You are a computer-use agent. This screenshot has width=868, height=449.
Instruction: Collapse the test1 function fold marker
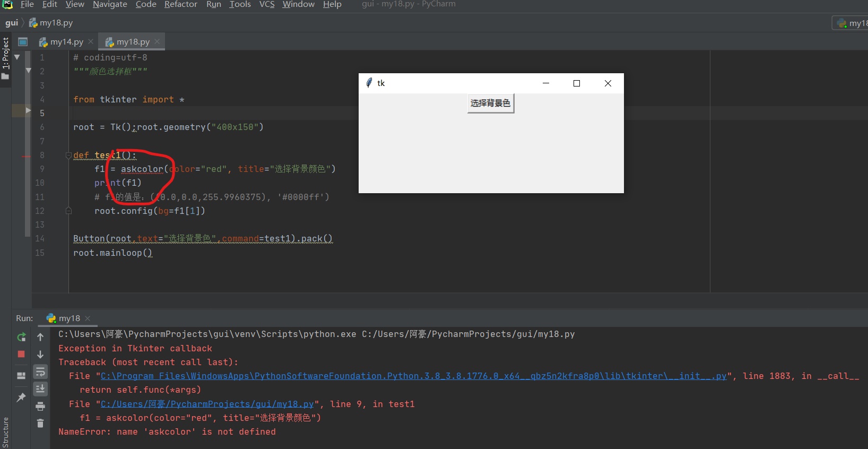coord(68,155)
